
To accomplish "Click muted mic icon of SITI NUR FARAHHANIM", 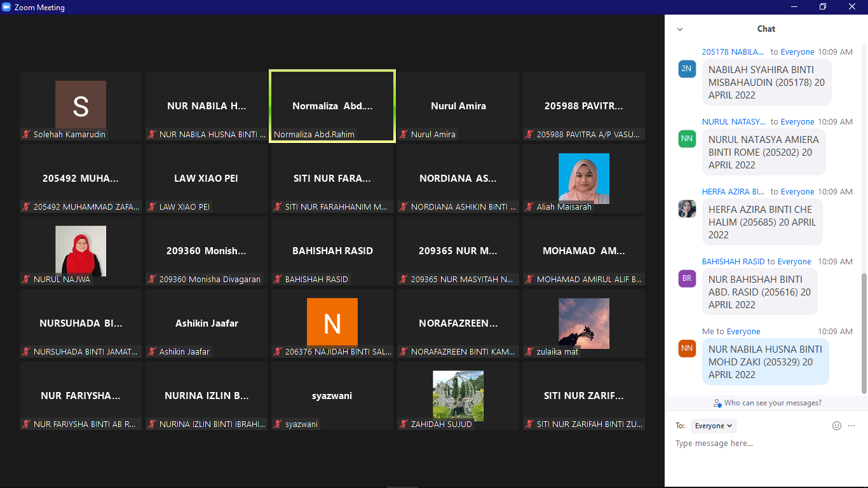I will click(x=278, y=207).
